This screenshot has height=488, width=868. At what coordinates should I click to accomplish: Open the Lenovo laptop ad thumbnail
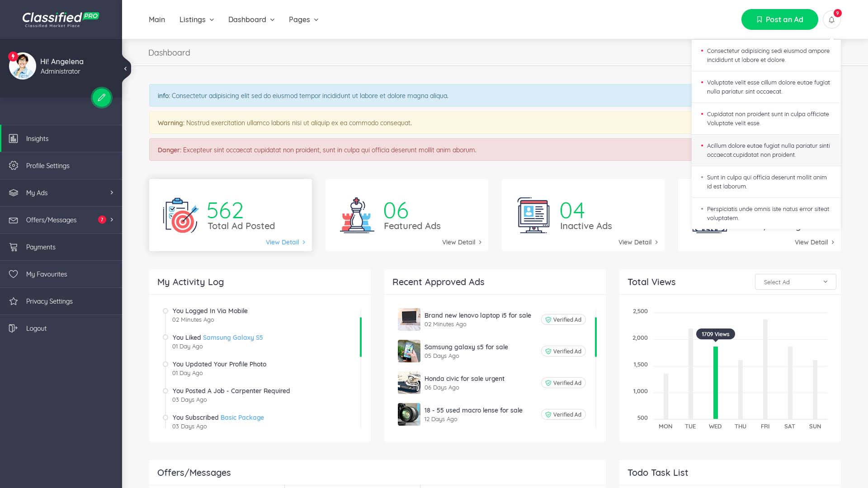coord(409,319)
